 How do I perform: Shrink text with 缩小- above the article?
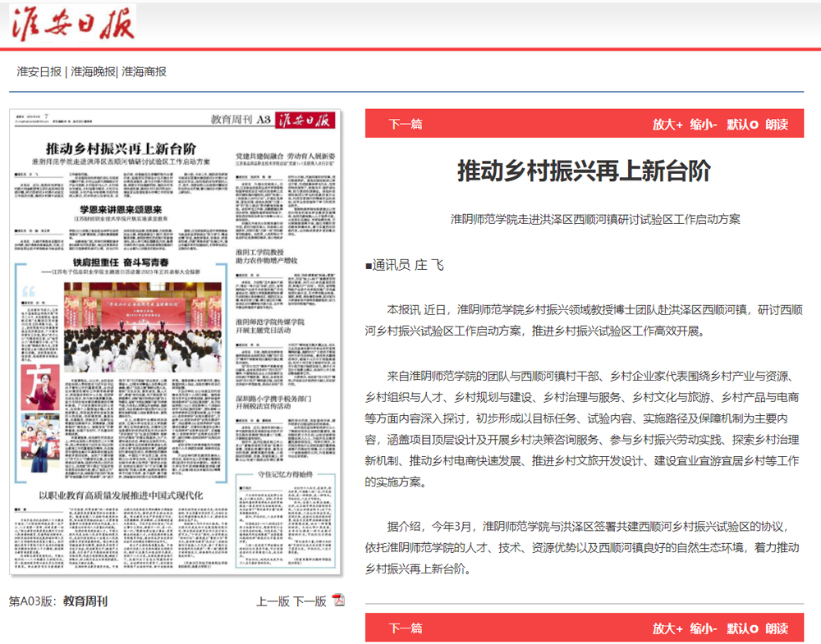(x=704, y=125)
